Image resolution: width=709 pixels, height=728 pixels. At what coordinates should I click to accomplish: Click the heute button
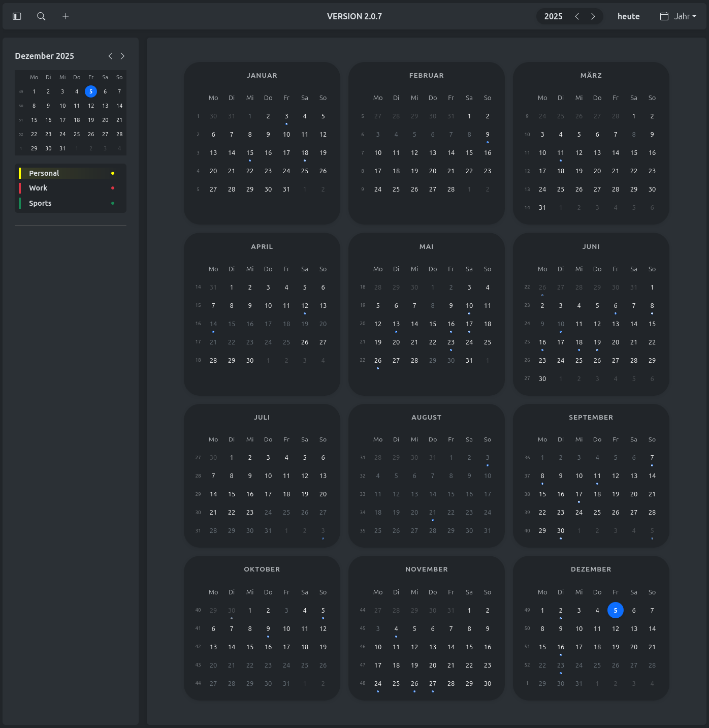(628, 16)
